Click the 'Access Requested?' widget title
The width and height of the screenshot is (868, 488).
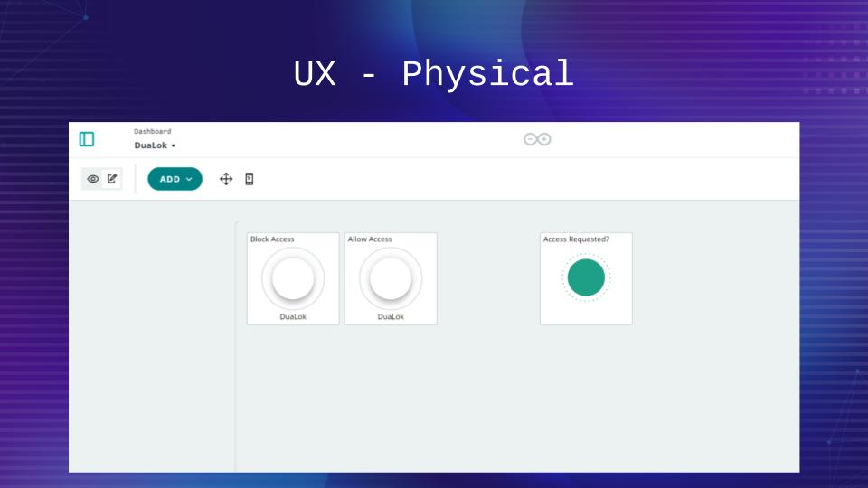[576, 239]
